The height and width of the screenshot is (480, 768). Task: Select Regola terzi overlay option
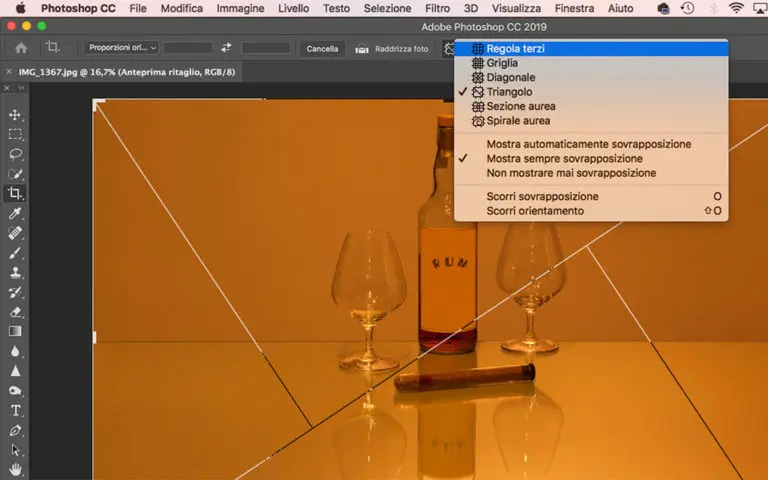pyautogui.click(x=515, y=48)
